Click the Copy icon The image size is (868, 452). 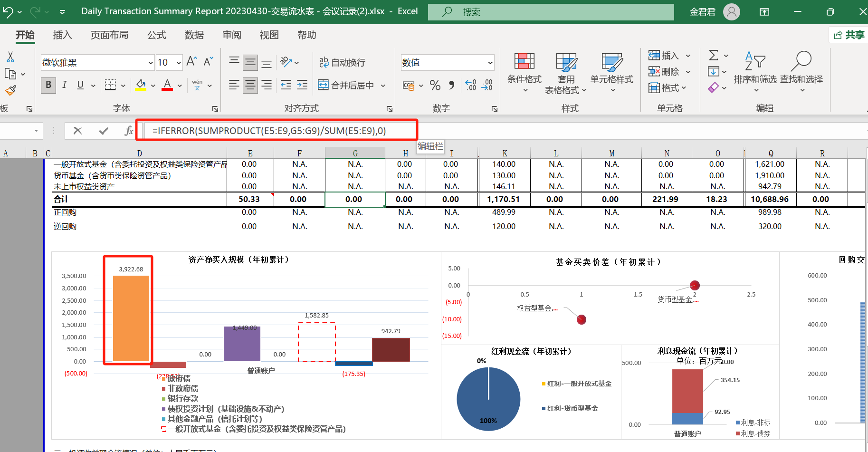[10, 74]
